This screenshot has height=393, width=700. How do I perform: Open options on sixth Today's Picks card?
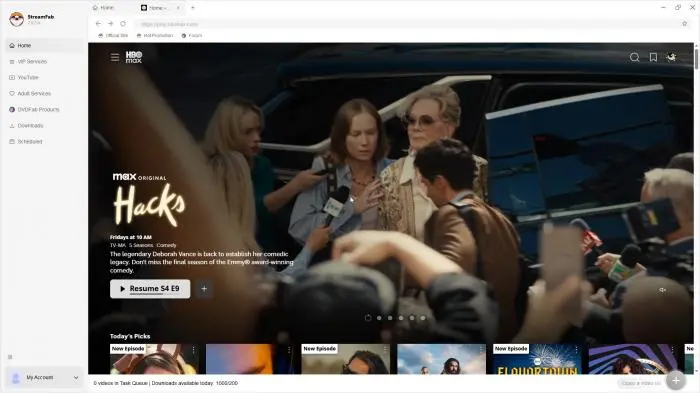point(672,349)
